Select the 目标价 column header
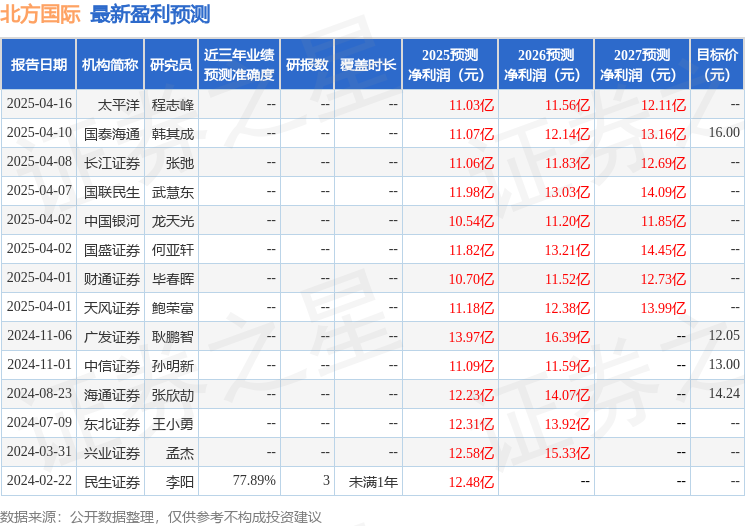 717,65
